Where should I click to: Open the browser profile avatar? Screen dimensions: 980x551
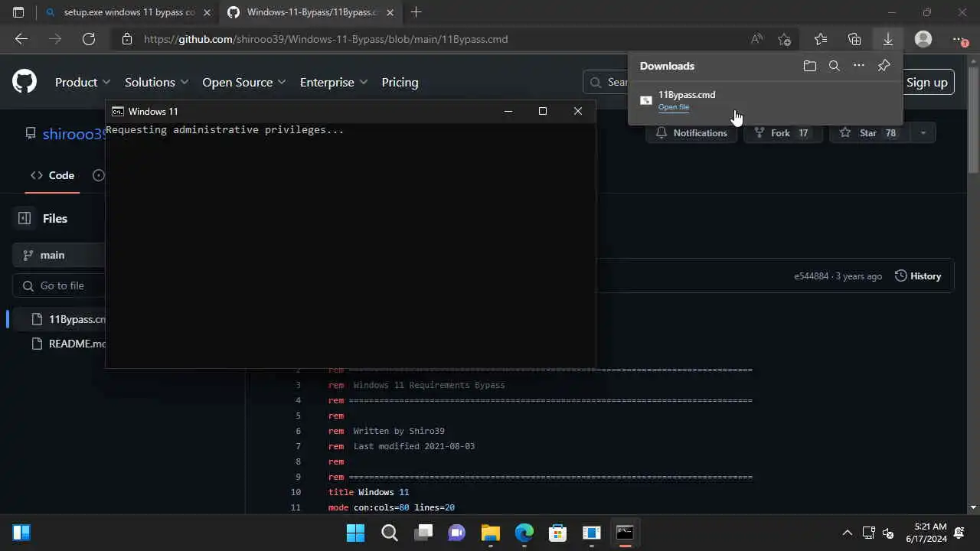click(x=923, y=39)
